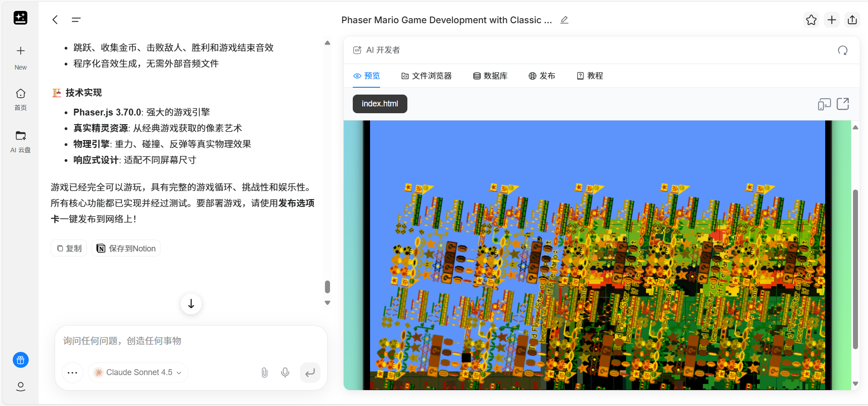This screenshot has width=868, height=406.
Task: Click the preview pane vertical scrollbar
Action: click(855, 268)
